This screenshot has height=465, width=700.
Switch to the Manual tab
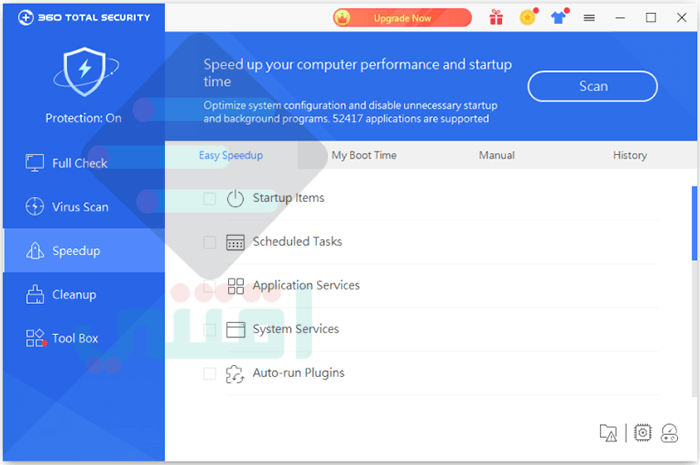coord(496,155)
